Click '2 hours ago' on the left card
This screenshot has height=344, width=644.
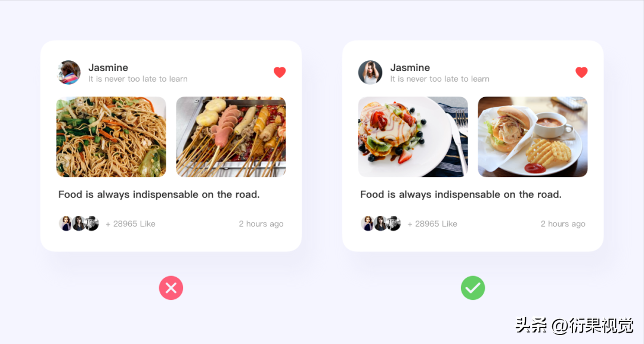pyautogui.click(x=261, y=224)
